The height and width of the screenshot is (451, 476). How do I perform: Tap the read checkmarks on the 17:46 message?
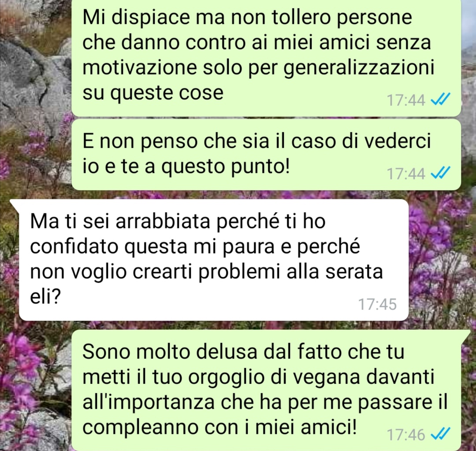pos(440,434)
